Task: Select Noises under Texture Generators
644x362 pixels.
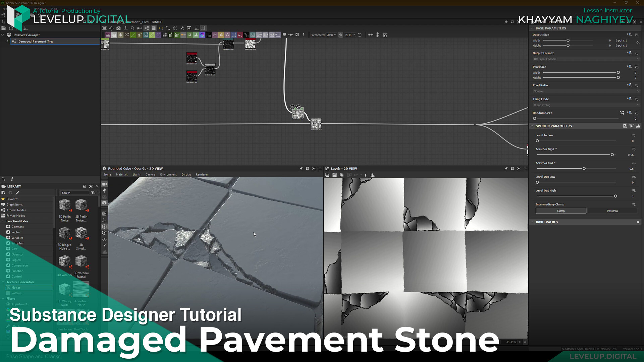Action: [x=15, y=287]
